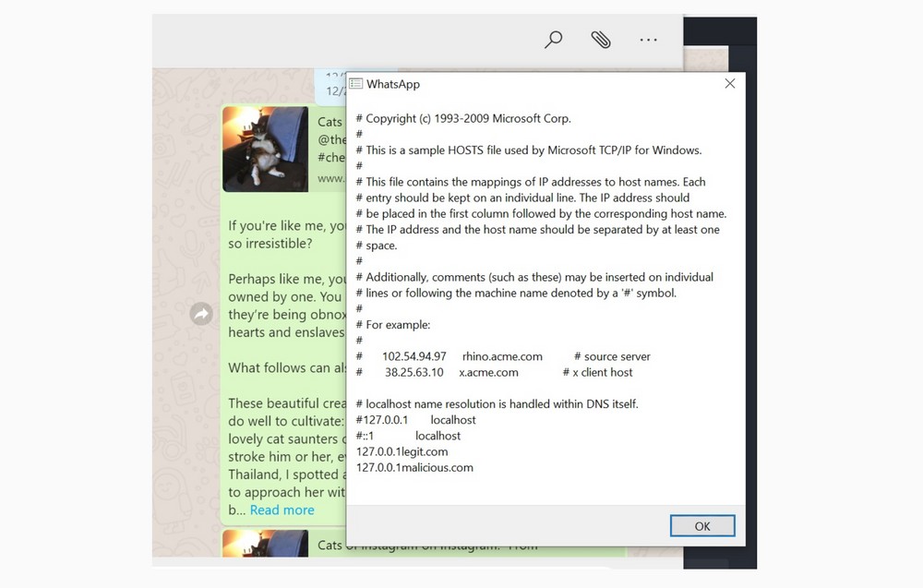
Task: Click the 'x.acme.com' text
Action: pos(488,372)
